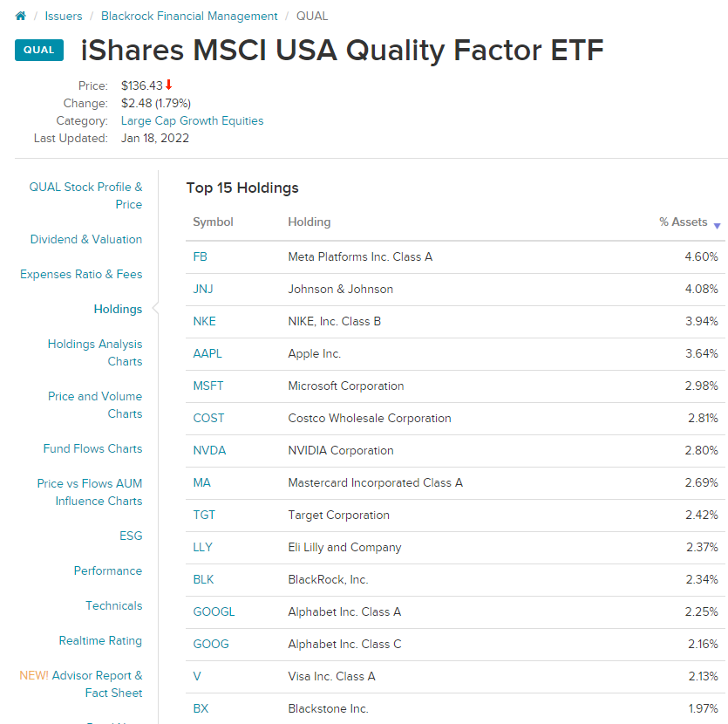Open Large Cap Growth Equities category
This screenshot has width=728, height=724.
coord(192,121)
